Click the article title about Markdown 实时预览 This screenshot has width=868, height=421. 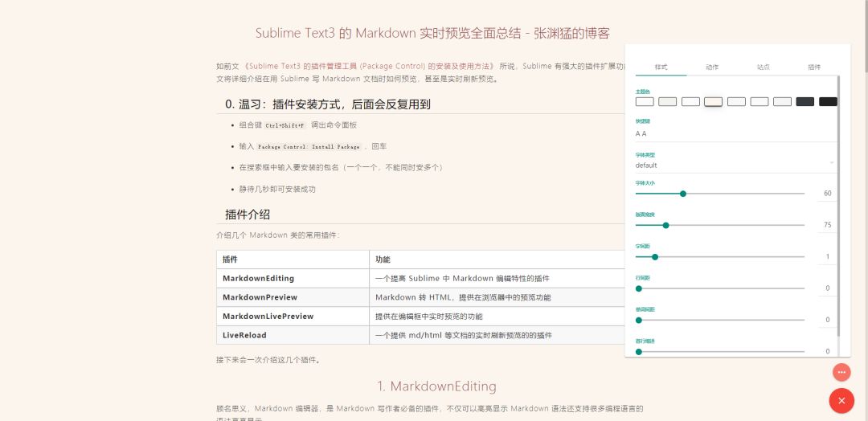[x=432, y=33]
